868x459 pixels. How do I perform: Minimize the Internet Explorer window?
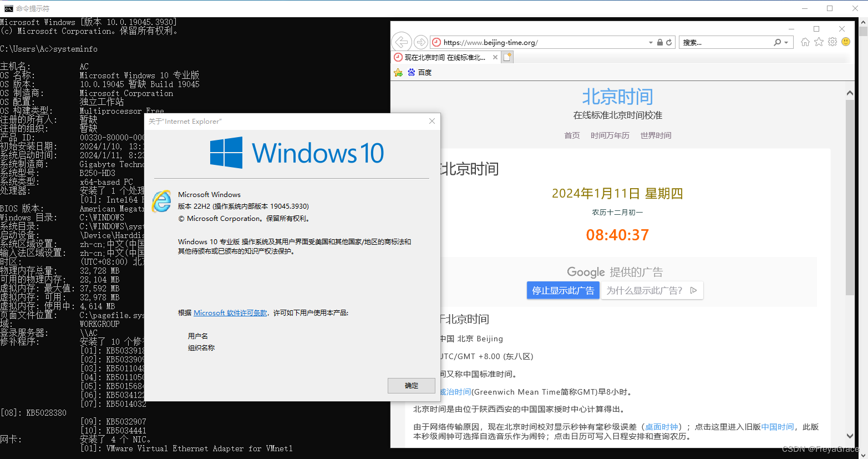791,29
